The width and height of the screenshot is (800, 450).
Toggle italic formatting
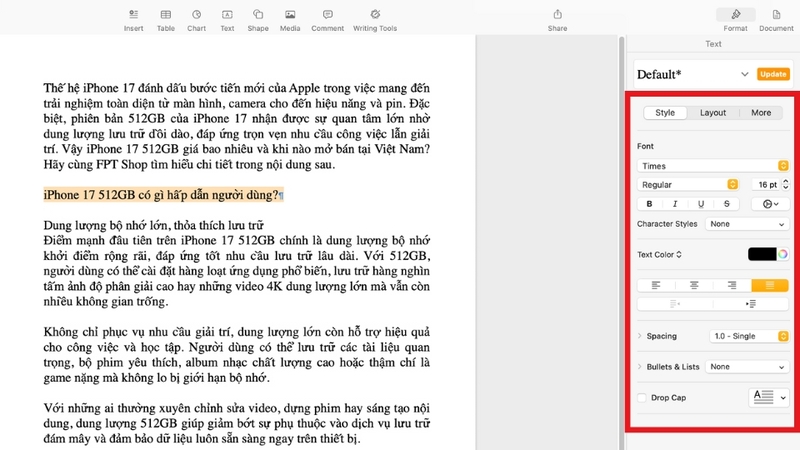675,204
